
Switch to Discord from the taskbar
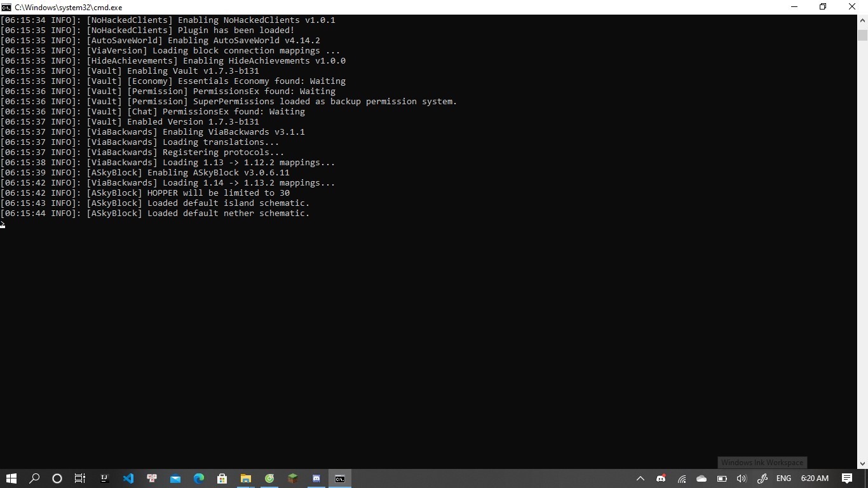point(316,478)
